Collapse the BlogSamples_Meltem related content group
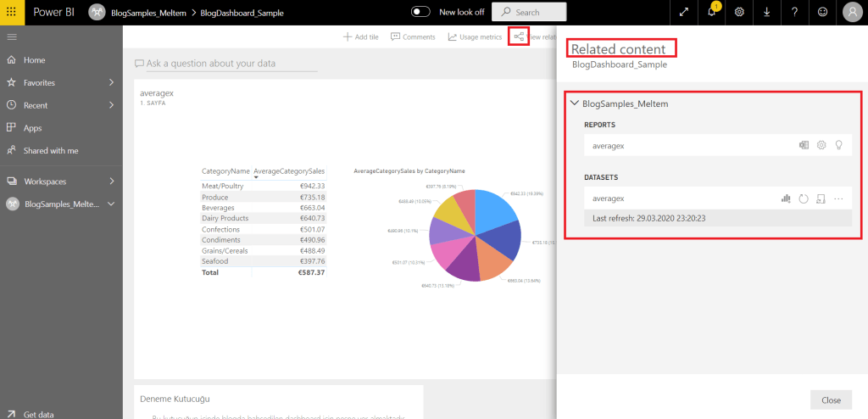 pyautogui.click(x=576, y=103)
